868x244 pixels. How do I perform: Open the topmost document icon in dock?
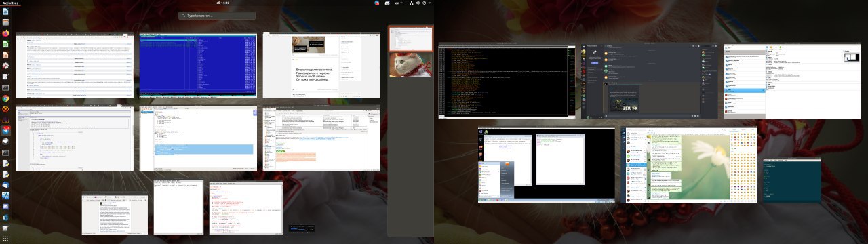pos(5,12)
